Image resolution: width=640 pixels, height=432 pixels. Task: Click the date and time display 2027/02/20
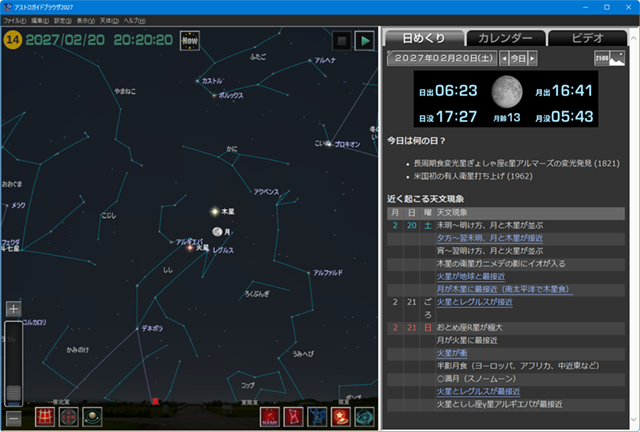(99, 40)
